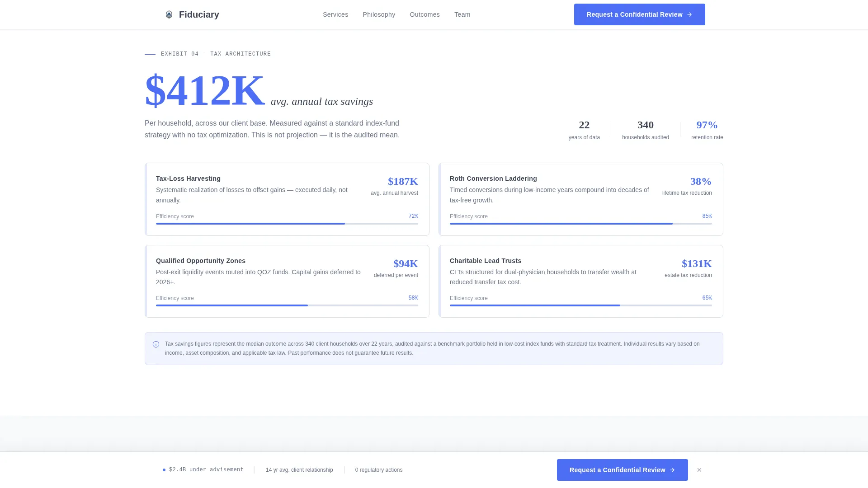This screenshot has width=868, height=488.
Task: Click bottom bar Request a Confidential Review button
Action: [x=623, y=470]
